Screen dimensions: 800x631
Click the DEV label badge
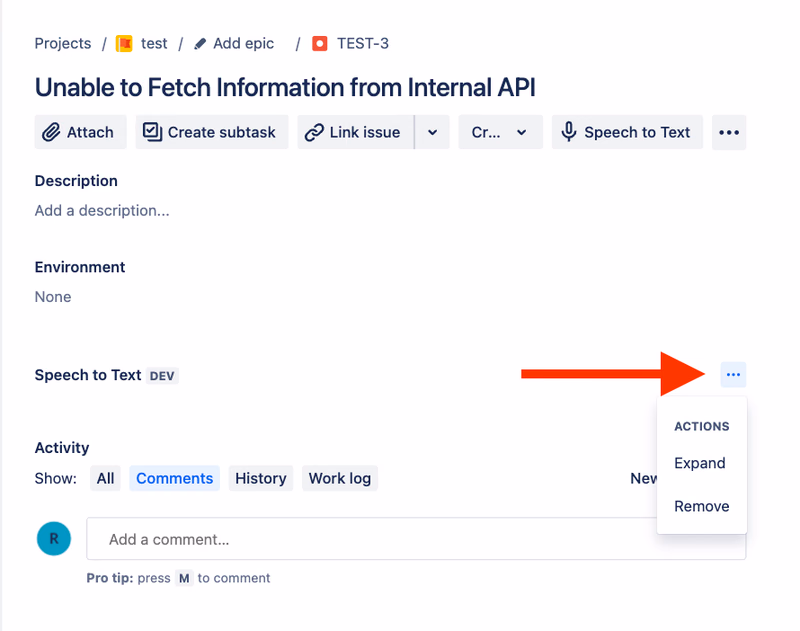pyautogui.click(x=162, y=376)
